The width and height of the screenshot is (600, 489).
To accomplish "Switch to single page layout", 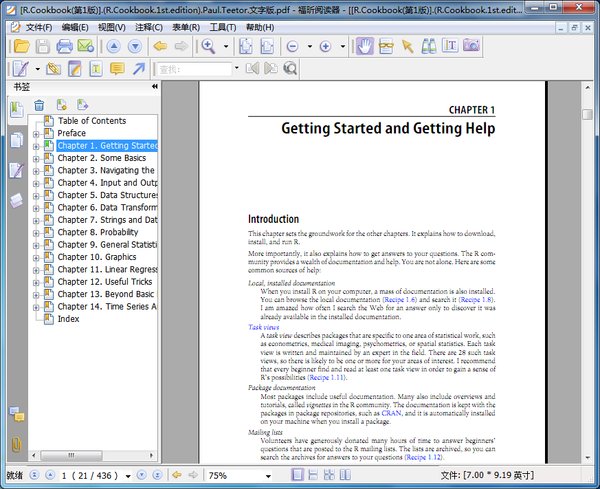I will 297,475.
